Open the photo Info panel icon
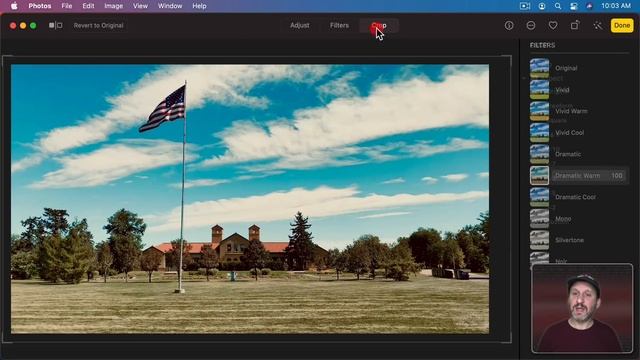The width and height of the screenshot is (640, 360). [509, 25]
